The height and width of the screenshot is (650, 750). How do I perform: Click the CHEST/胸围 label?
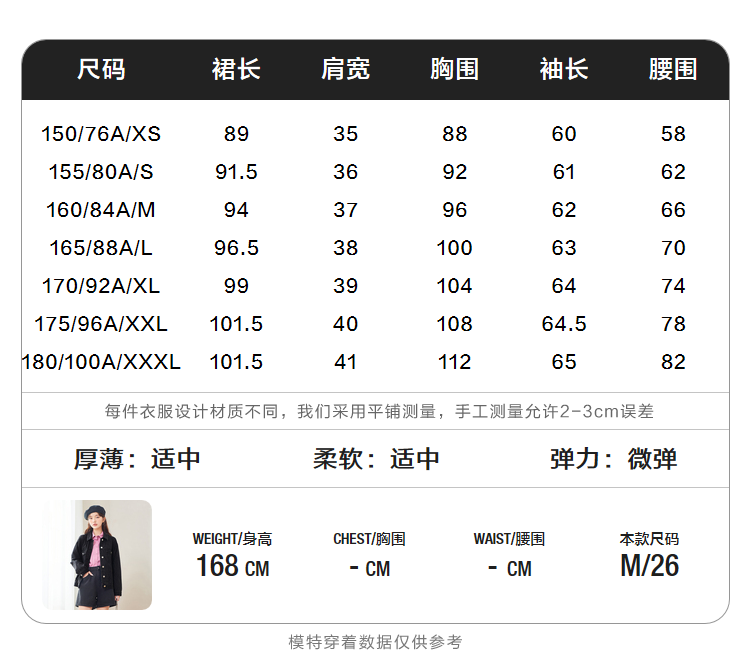pos(369,539)
